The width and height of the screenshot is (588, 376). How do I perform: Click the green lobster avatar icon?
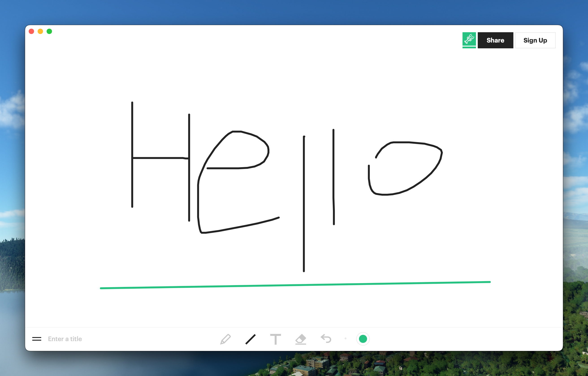tap(469, 39)
